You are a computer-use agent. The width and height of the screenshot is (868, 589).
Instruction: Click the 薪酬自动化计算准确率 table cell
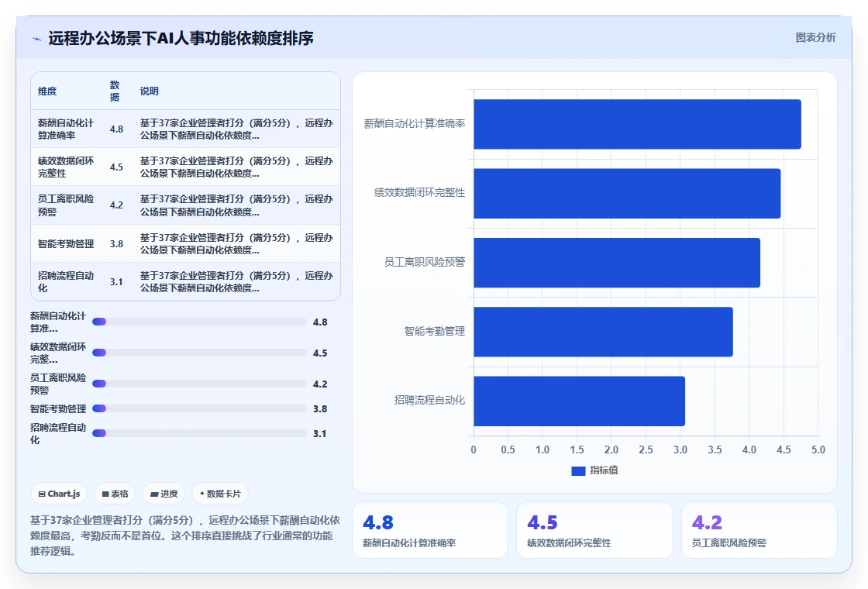click(66, 129)
